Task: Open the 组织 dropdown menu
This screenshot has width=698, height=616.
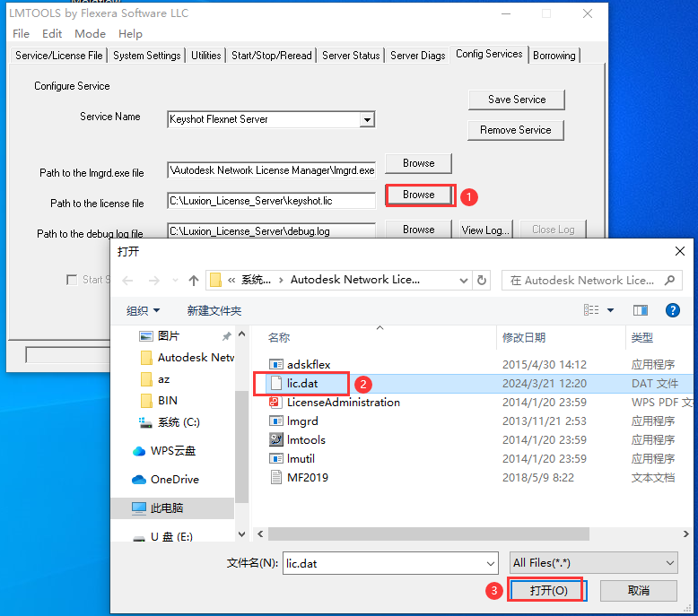Action: 143,310
